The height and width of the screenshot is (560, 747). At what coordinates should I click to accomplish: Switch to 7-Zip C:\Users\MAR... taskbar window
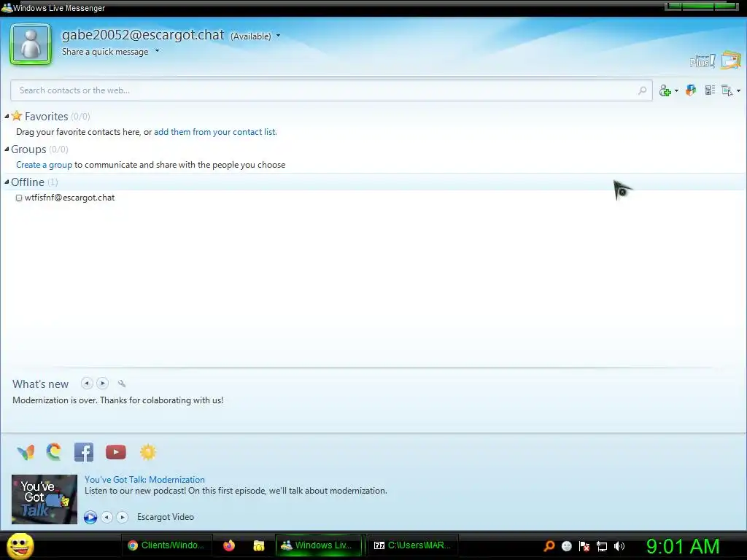(x=413, y=545)
